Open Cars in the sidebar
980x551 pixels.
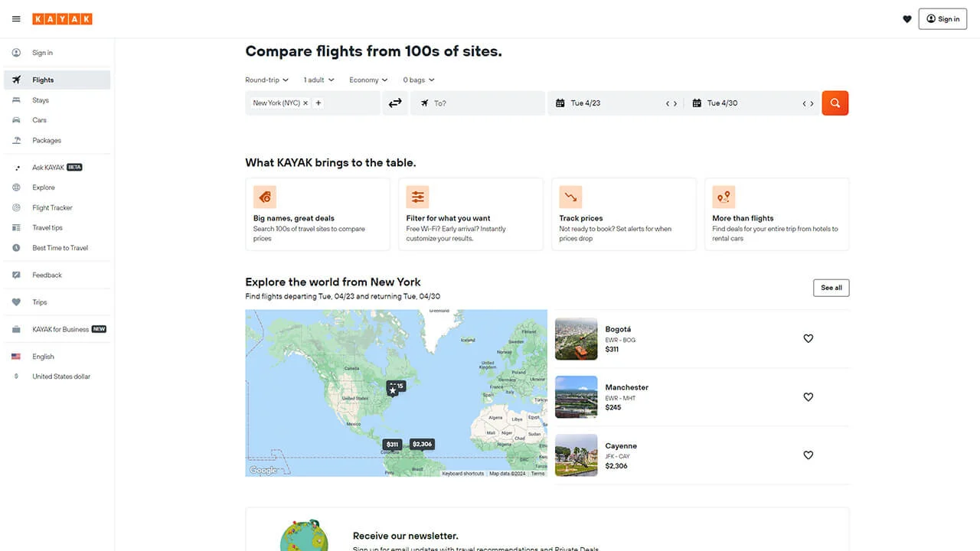click(x=57, y=120)
